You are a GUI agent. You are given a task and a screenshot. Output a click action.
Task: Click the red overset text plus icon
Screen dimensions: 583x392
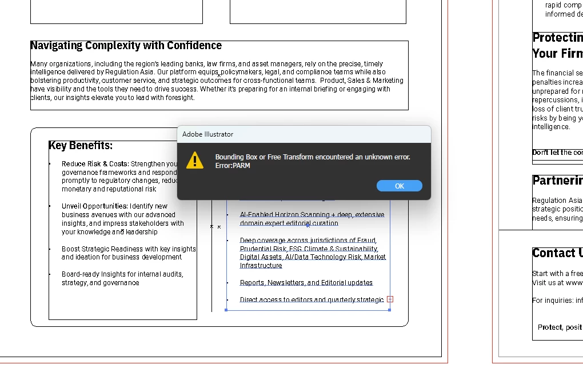click(x=390, y=299)
